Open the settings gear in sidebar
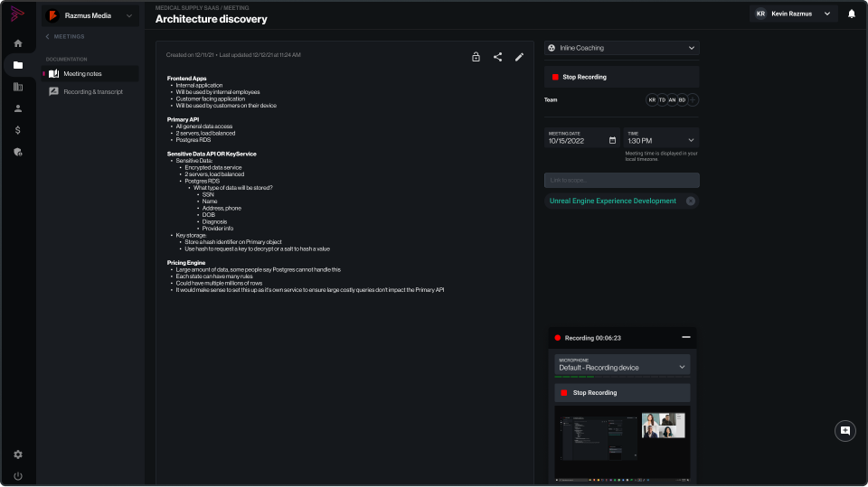 point(18,454)
